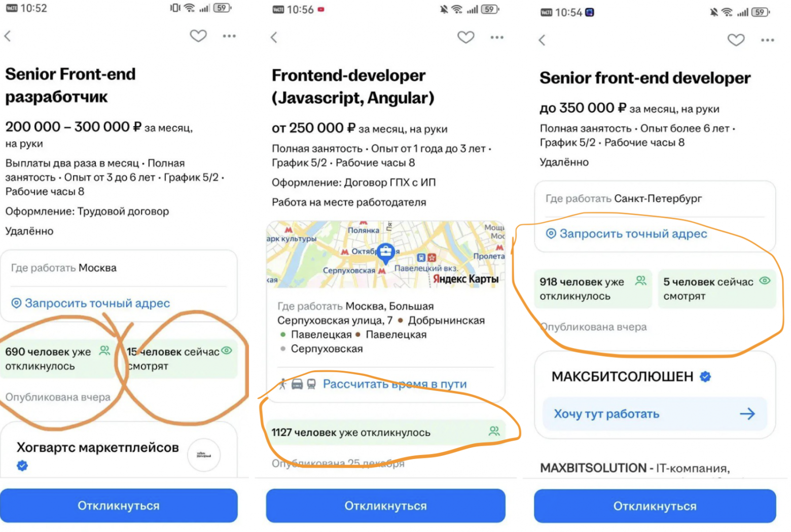Viewport: 791px width, 532px height.
Task: Click company name Хогвартс маркетплейсов
Action: (97, 447)
